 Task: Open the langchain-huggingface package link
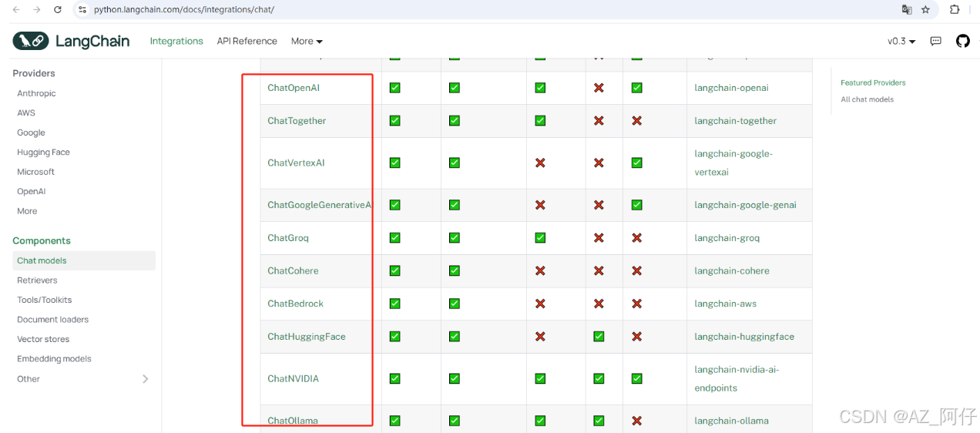(x=744, y=337)
